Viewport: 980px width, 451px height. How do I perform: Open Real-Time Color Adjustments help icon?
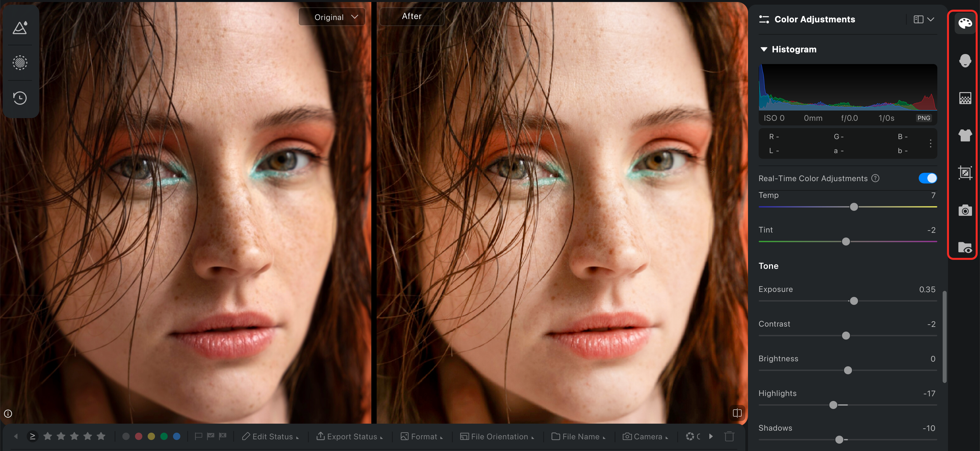875,178
